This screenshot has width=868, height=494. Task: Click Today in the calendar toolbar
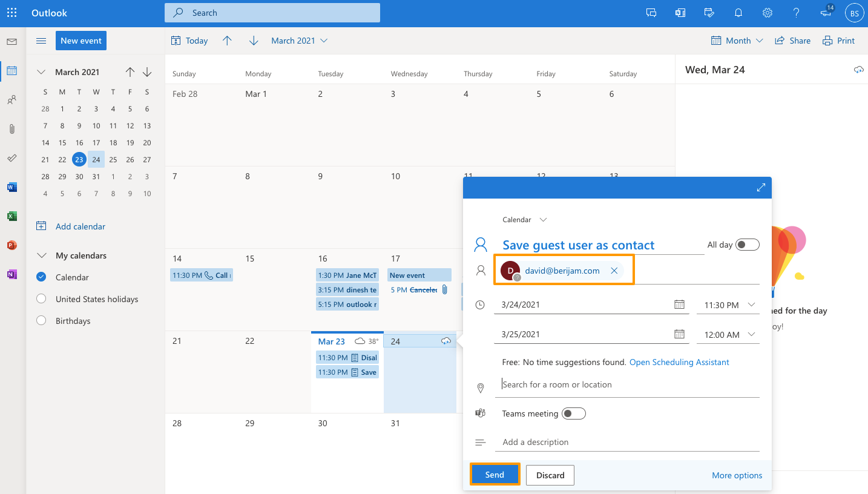[x=189, y=41]
